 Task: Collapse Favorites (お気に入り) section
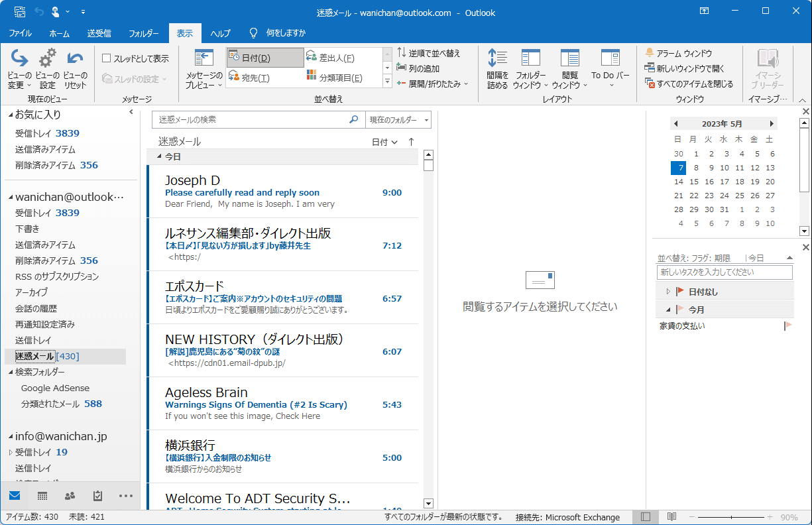point(11,115)
